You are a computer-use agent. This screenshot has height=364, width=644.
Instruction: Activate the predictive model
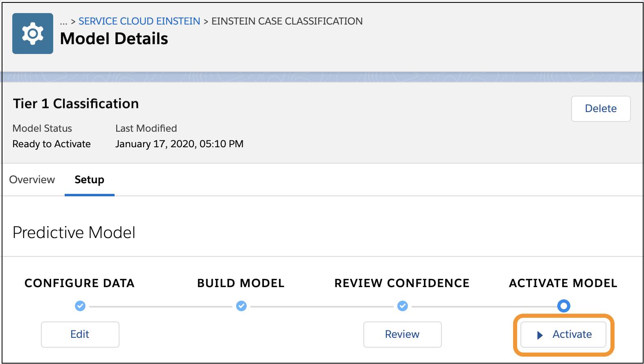click(x=563, y=335)
